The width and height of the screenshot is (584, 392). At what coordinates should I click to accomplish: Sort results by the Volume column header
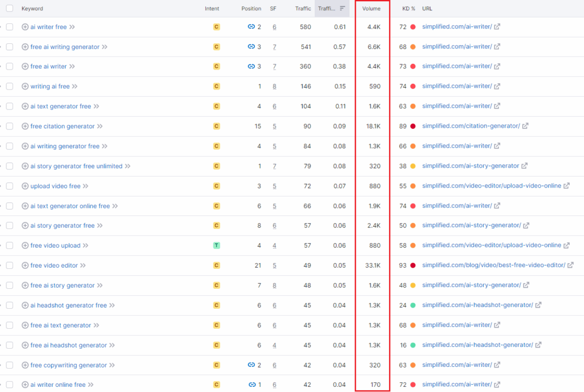[371, 8]
